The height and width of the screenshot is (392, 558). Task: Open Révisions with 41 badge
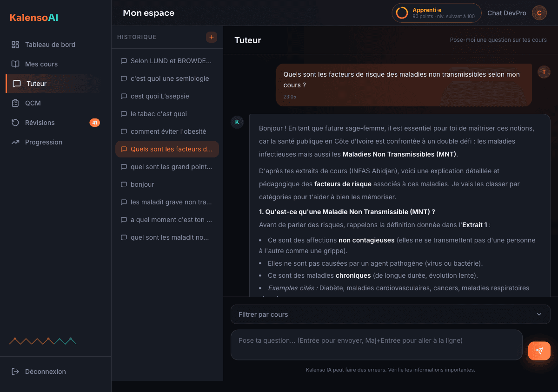click(54, 123)
